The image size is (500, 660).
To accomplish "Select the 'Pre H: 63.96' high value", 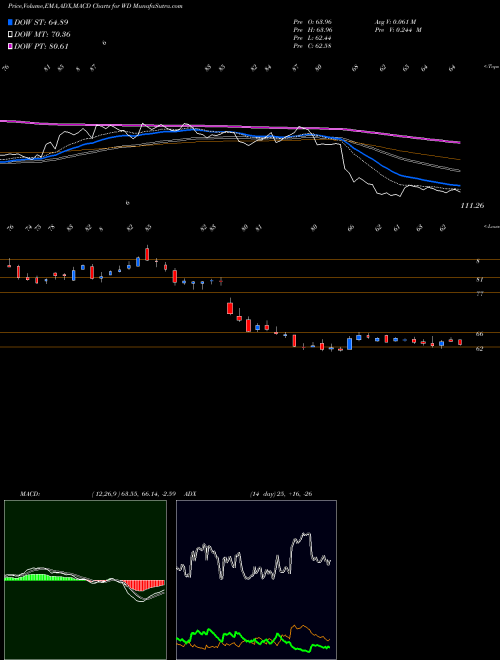I will [x=313, y=30].
